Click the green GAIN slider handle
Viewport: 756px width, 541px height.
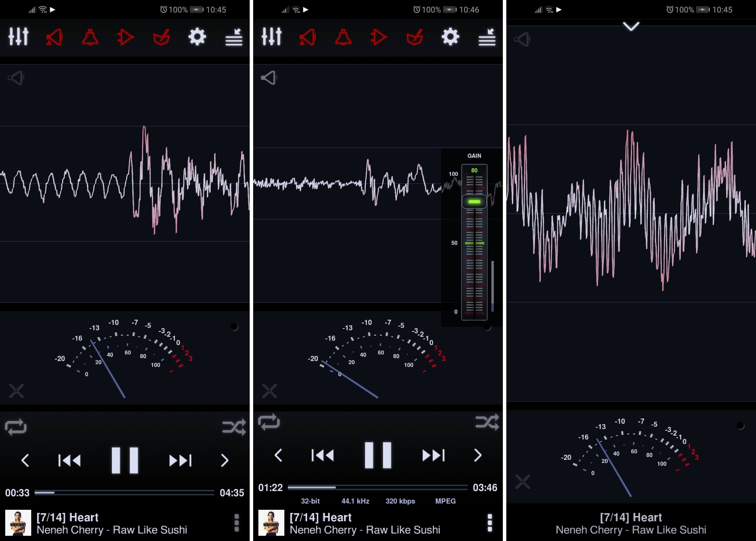pyautogui.click(x=474, y=201)
